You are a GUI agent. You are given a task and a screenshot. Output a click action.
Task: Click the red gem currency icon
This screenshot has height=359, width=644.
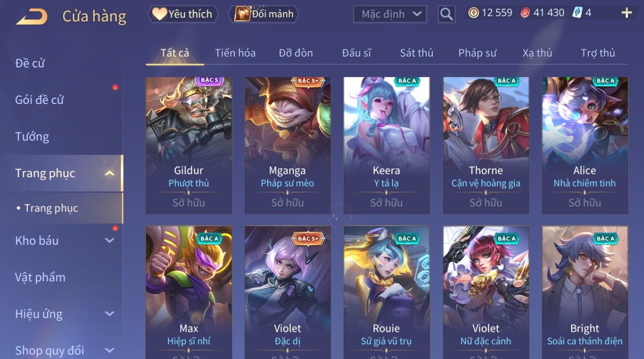(525, 13)
